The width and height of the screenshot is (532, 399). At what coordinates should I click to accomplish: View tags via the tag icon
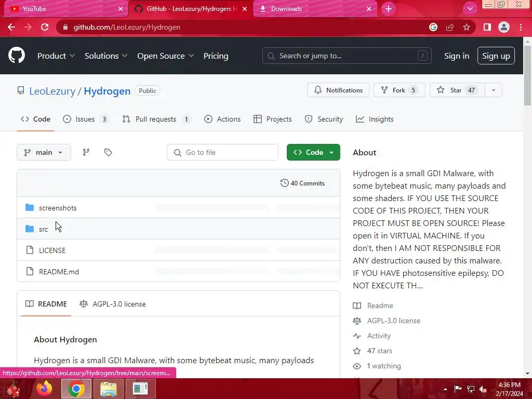pos(108,152)
